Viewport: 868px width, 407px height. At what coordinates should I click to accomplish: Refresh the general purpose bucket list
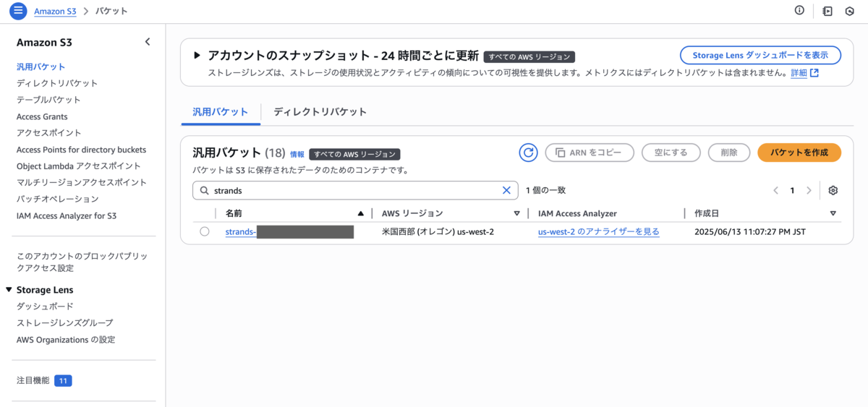(529, 153)
